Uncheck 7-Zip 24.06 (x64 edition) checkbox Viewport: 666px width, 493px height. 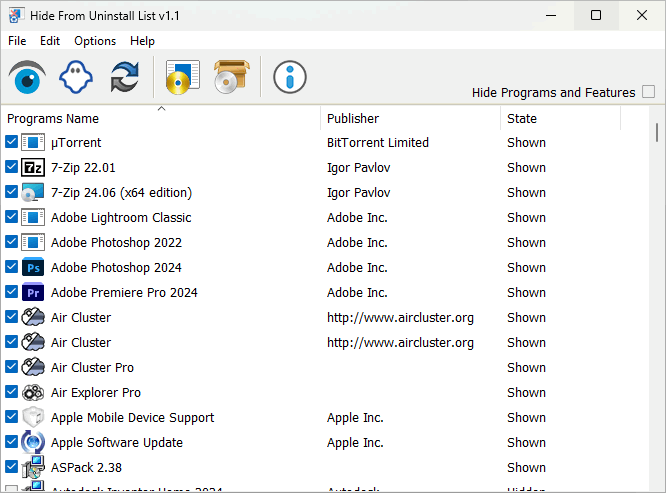pos(11,192)
